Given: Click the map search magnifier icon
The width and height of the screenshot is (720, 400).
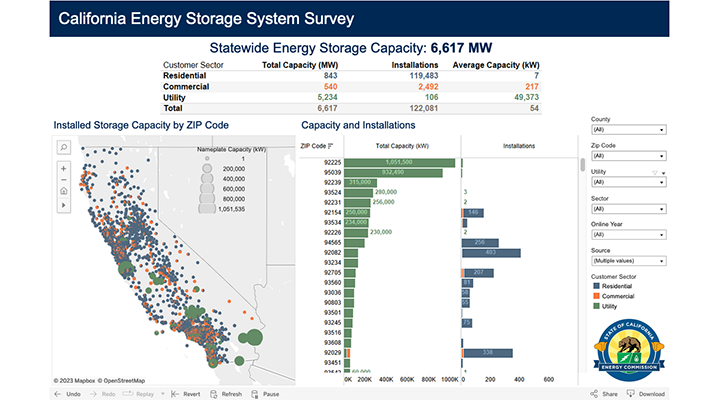Looking at the screenshot, I should (64, 147).
